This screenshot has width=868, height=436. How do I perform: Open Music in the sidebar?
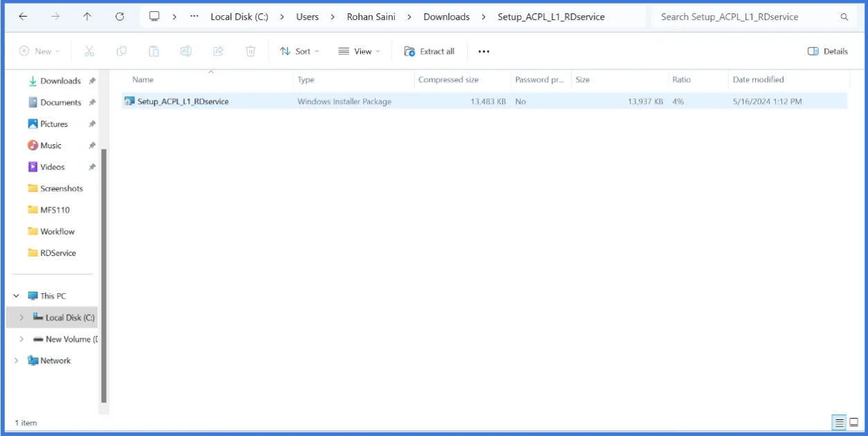point(51,146)
